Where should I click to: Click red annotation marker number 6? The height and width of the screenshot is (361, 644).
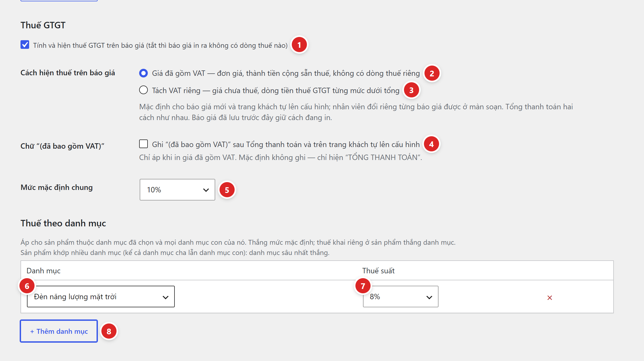27,286
